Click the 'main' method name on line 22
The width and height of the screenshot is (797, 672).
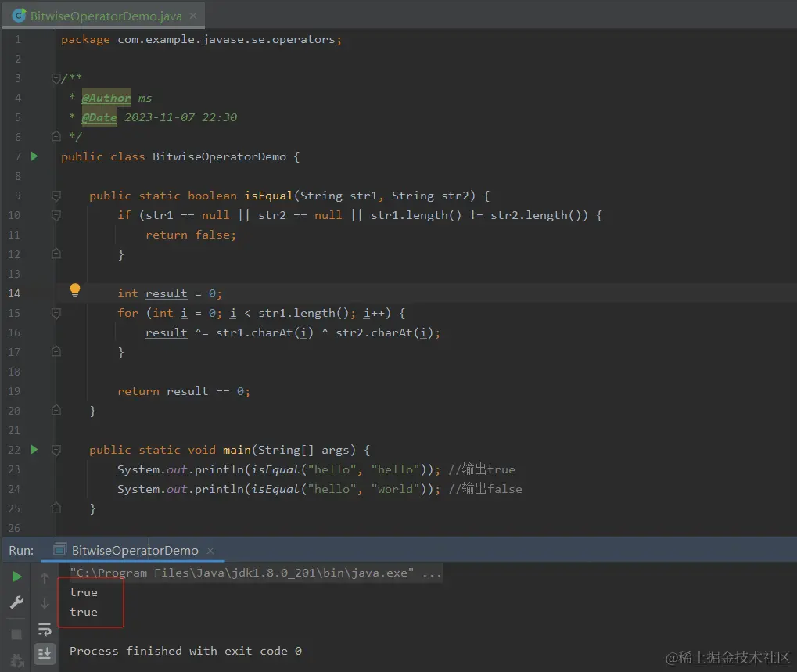point(237,450)
